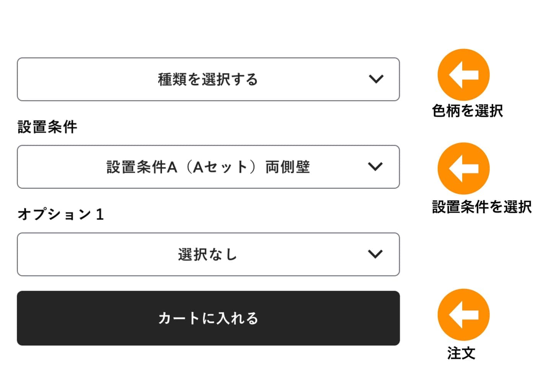
Task: Click the オプション1 field label
Action: 61,214
